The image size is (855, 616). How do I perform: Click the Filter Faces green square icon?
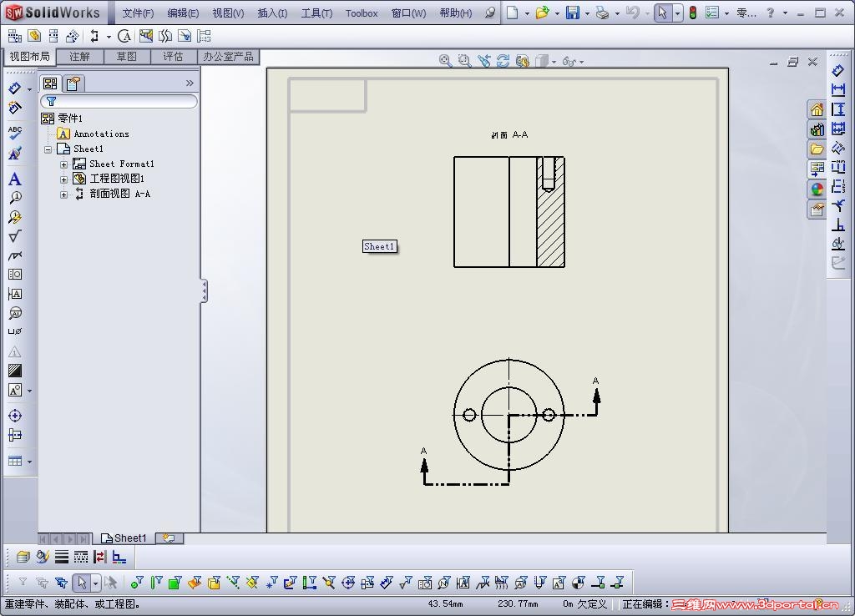pos(175,583)
